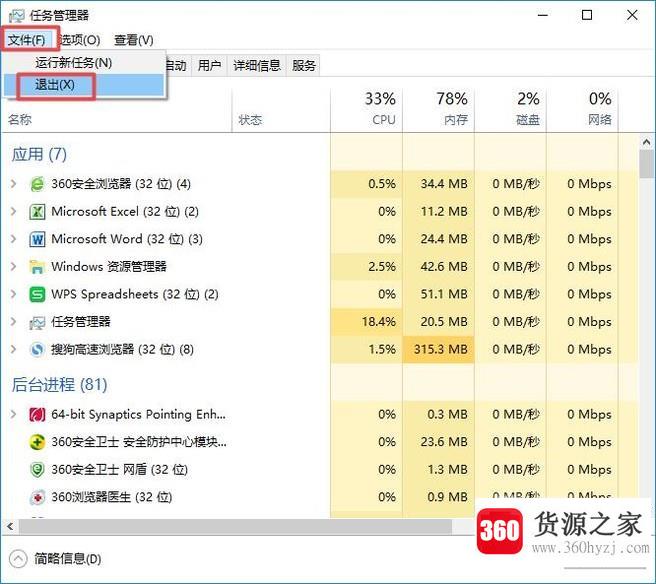This screenshot has width=656, height=584.
Task: Expand the 搜狗高速浏览器 process group
Action: [13, 349]
